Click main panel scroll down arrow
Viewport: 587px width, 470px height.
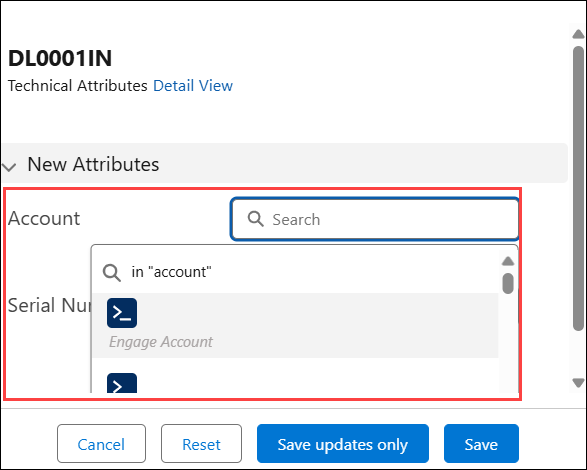[578, 383]
